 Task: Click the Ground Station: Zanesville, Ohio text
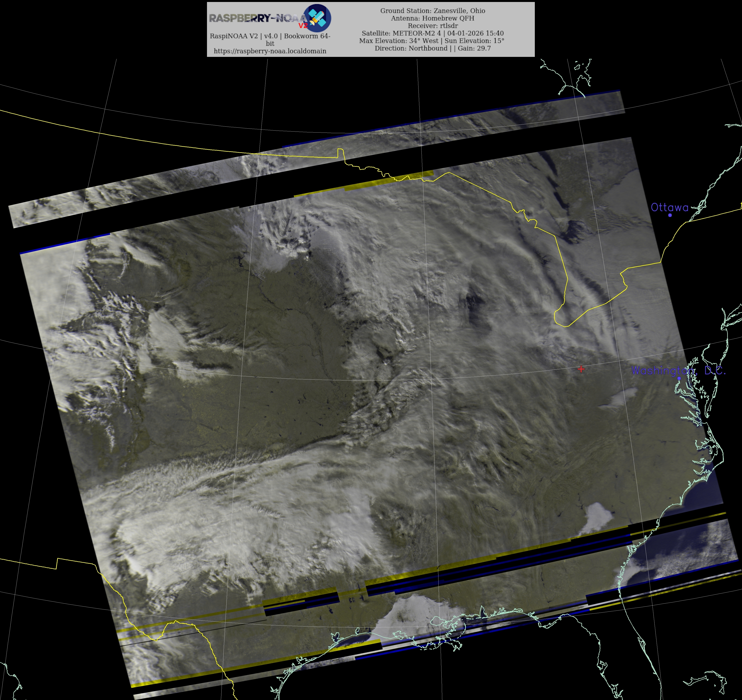coord(433,11)
